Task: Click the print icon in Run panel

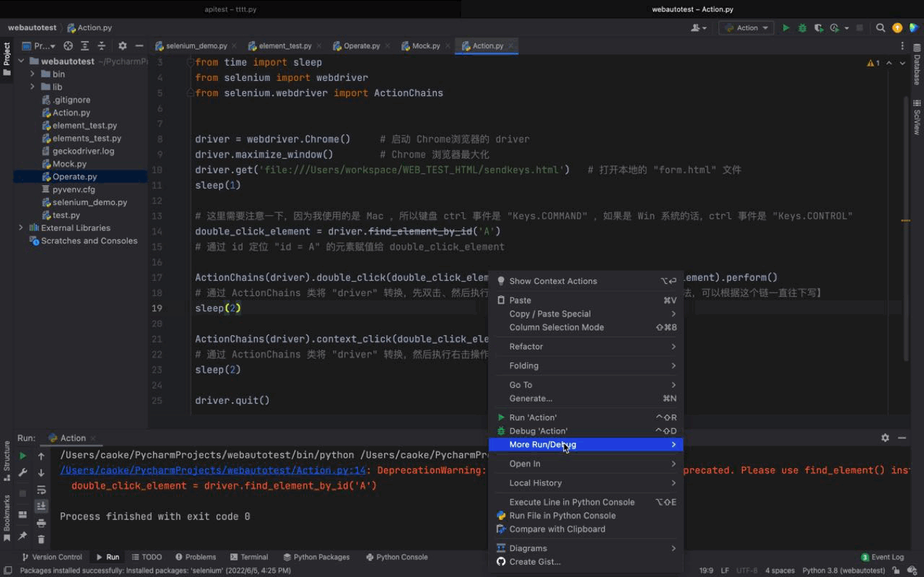Action: (x=41, y=523)
